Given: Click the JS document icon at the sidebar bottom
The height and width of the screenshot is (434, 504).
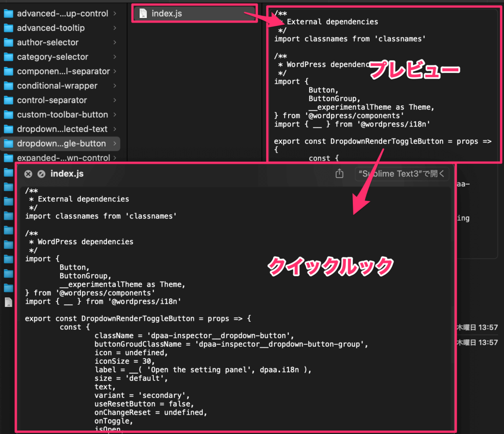Looking at the screenshot, I should (8, 302).
